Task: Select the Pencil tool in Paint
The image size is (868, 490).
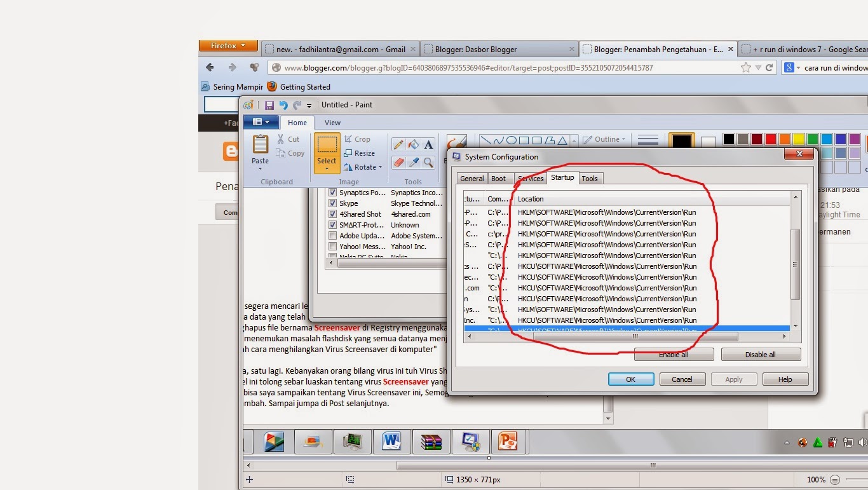Action: pos(398,143)
